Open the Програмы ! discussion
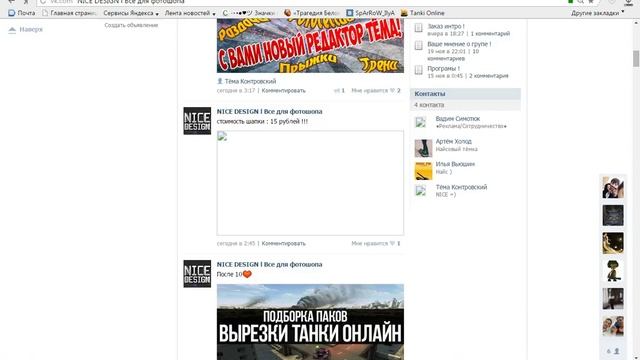The image size is (640, 360). click(443, 69)
